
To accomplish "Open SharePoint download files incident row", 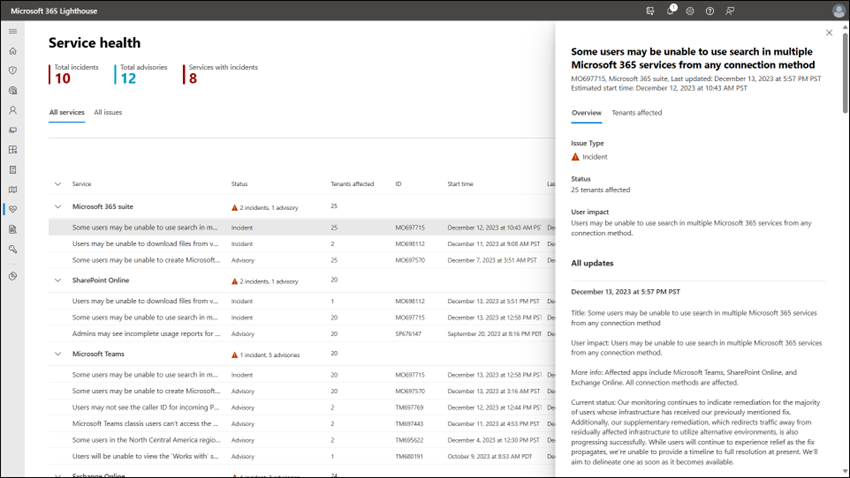I will tap(302, 301).
